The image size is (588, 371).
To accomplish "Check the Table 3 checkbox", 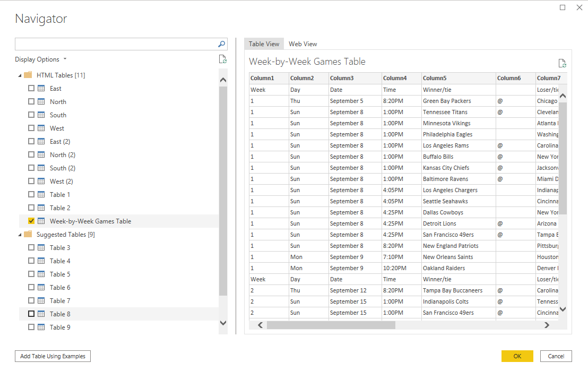I will coord(31,247).
